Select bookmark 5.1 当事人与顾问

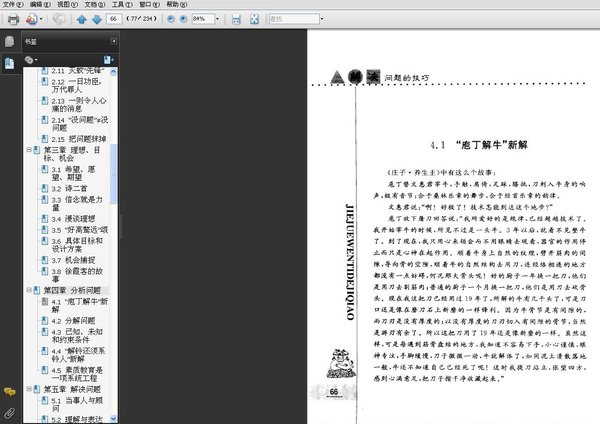[x=77, y=404]
